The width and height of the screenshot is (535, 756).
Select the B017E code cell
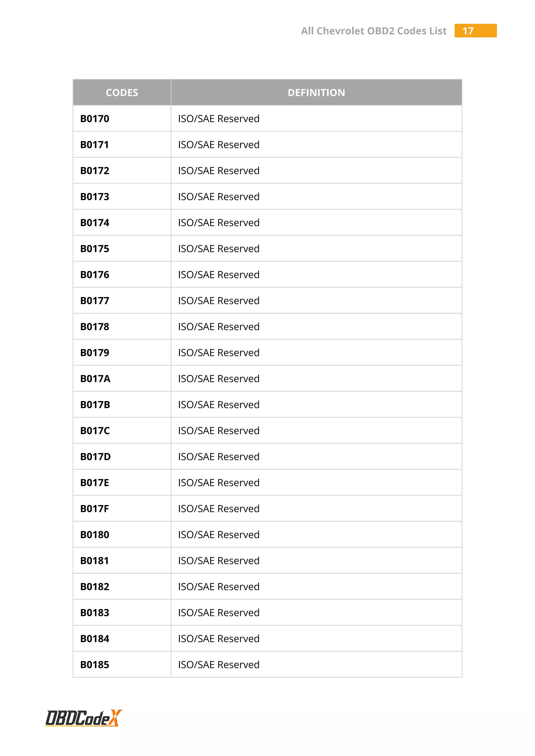click(x=95, y=483)
